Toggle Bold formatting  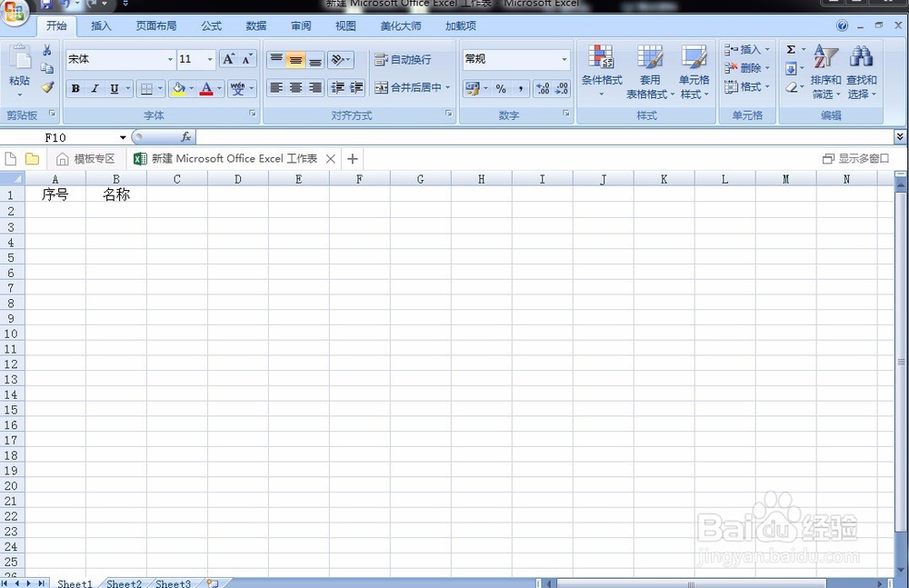75,89
